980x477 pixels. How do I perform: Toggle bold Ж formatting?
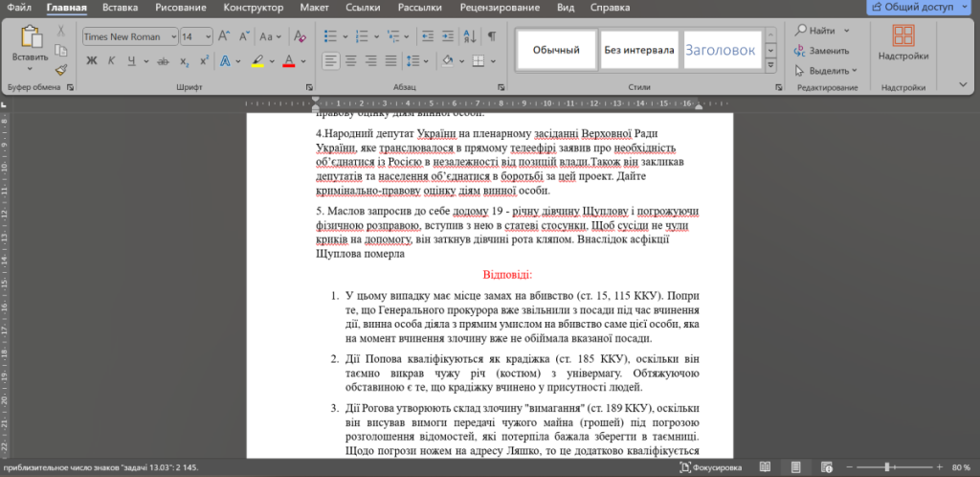point(92,60)
